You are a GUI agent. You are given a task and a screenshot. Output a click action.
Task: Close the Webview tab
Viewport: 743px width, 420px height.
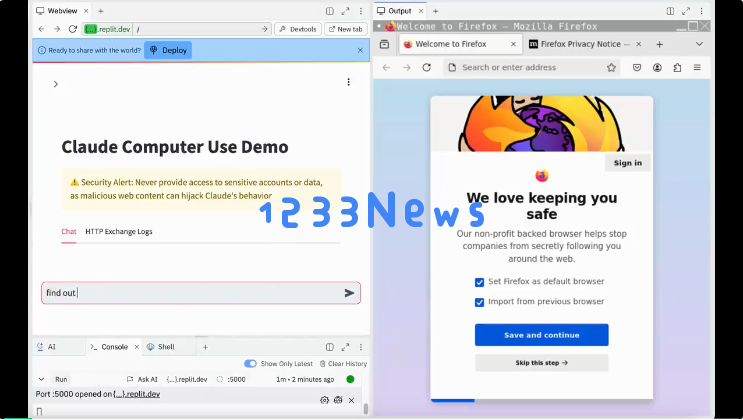click(86, 11)
